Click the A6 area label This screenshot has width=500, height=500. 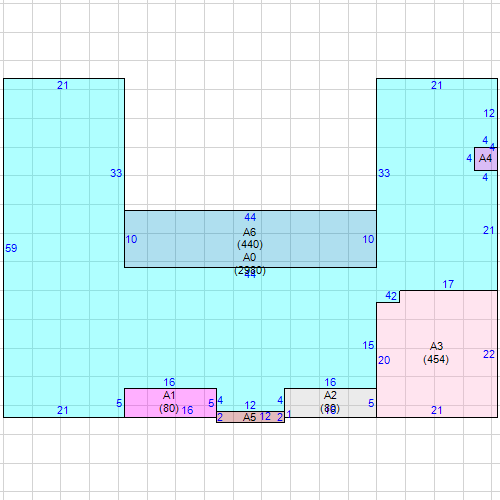coord(249,232)
